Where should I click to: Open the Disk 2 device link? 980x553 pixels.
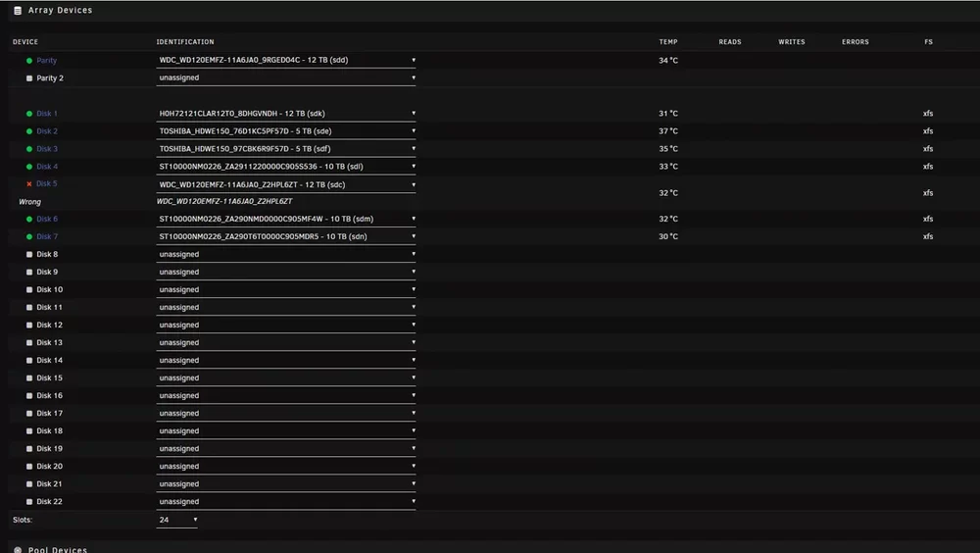[47, 131]
